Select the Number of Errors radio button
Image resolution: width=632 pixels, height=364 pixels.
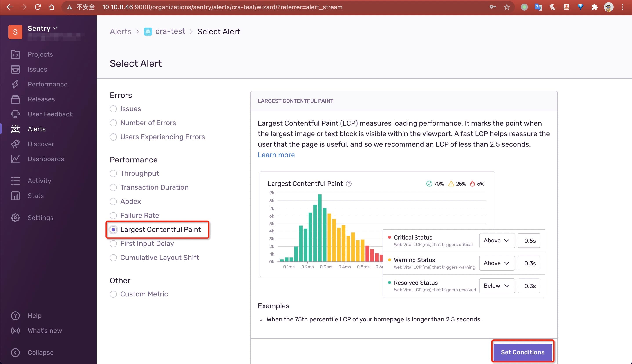(113, 123)
